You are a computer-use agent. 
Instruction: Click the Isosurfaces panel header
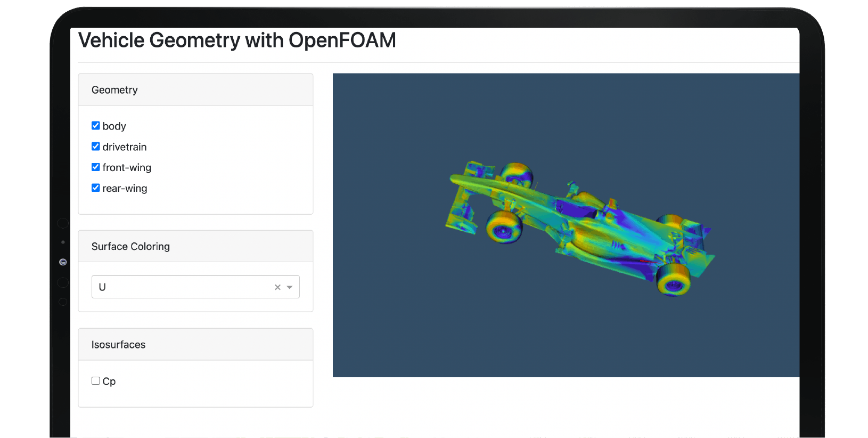click(x=195, y=344)
